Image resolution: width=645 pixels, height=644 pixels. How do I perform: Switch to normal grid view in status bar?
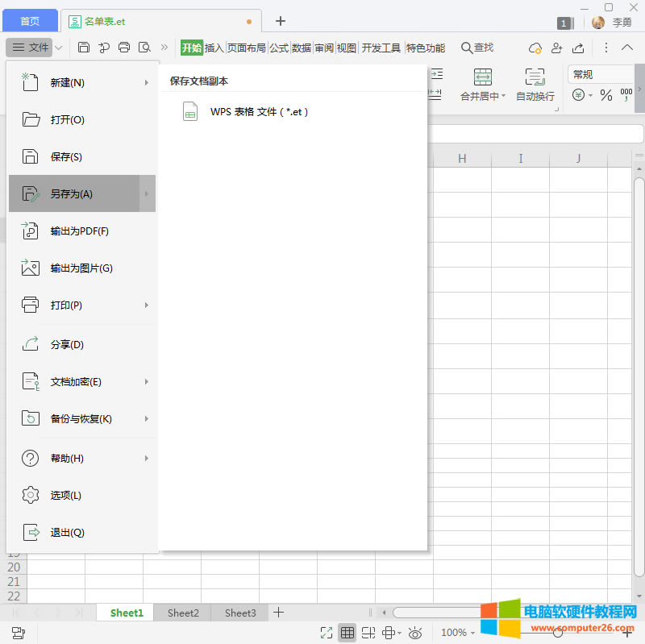tap(347, 633)
